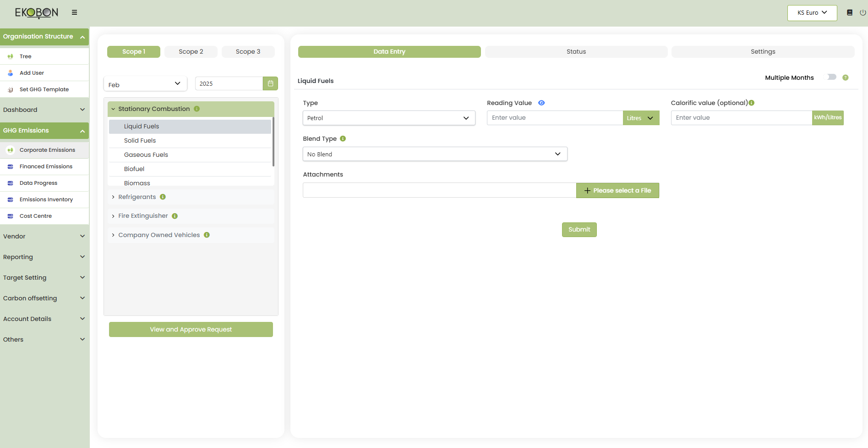
Task: Click the hamburger menu icon
Action: 74,12
